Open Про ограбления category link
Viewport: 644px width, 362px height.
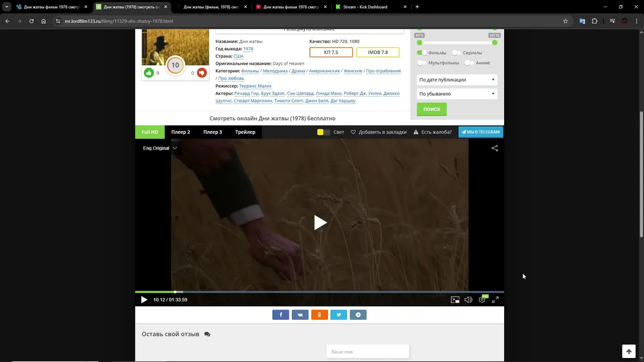click(383, 71)
